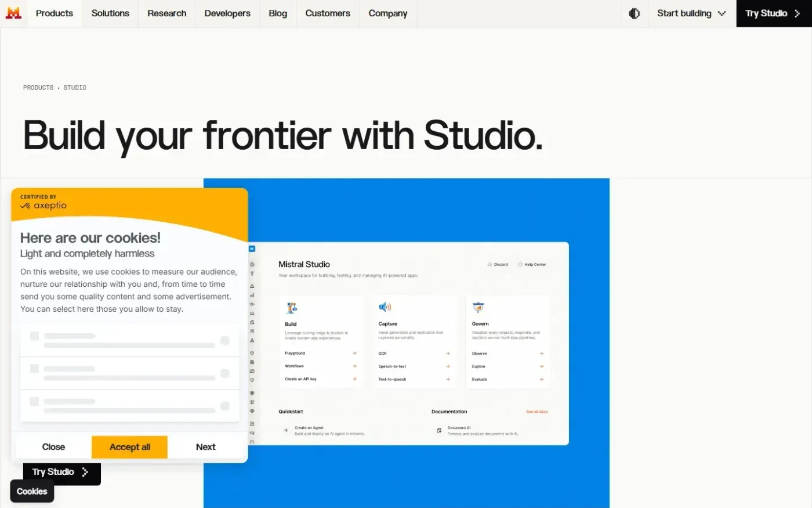This screenshot has width=812, height=508.
Task: Click the Build robot-arm icon in Studio preview
Action: [292, 308]
